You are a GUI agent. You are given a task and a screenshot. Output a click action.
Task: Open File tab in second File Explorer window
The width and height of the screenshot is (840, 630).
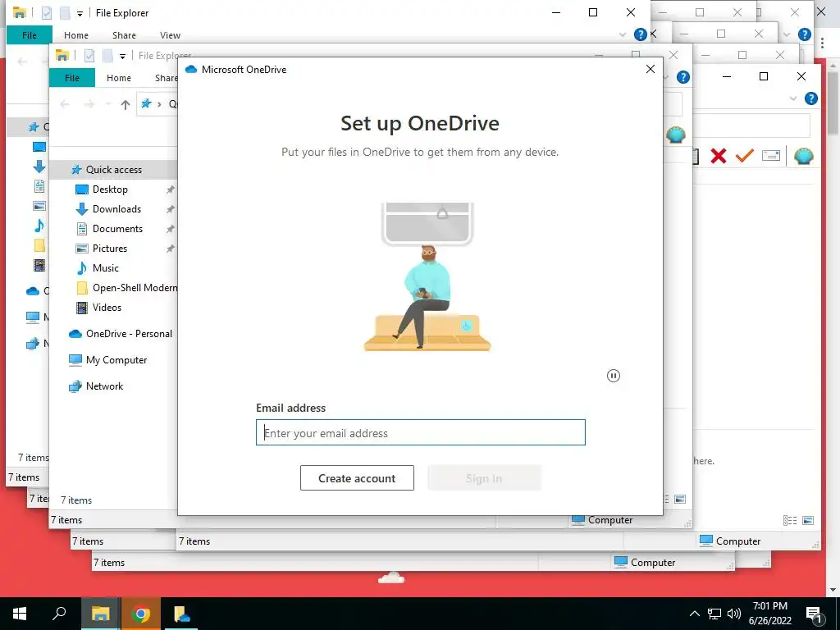click(72, 78)
